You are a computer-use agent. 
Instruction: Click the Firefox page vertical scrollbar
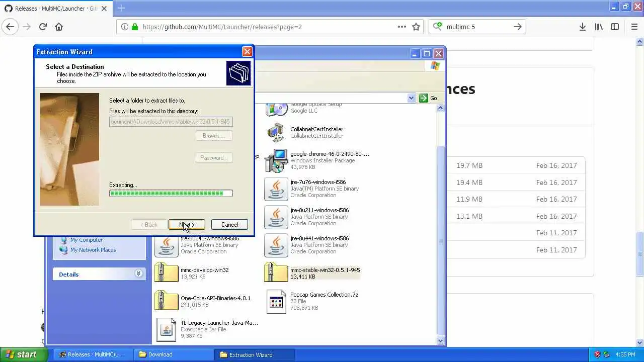click(639, 254)
